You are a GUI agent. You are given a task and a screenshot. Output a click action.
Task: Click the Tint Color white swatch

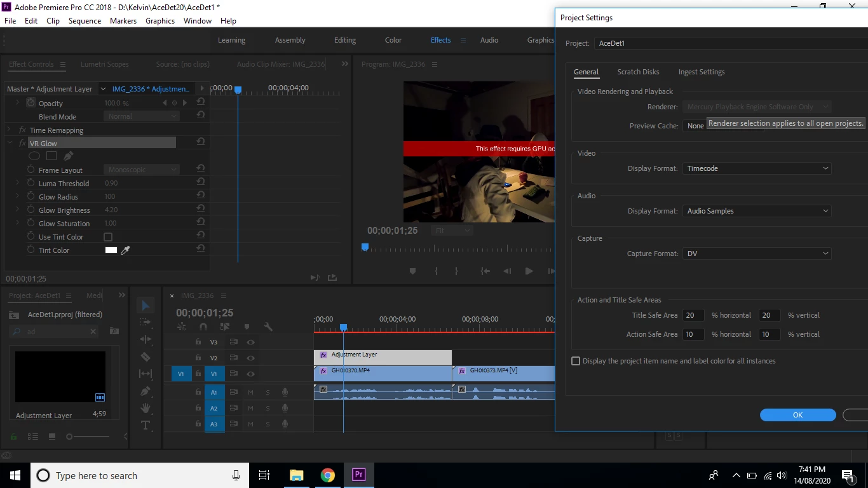point(111,250)
